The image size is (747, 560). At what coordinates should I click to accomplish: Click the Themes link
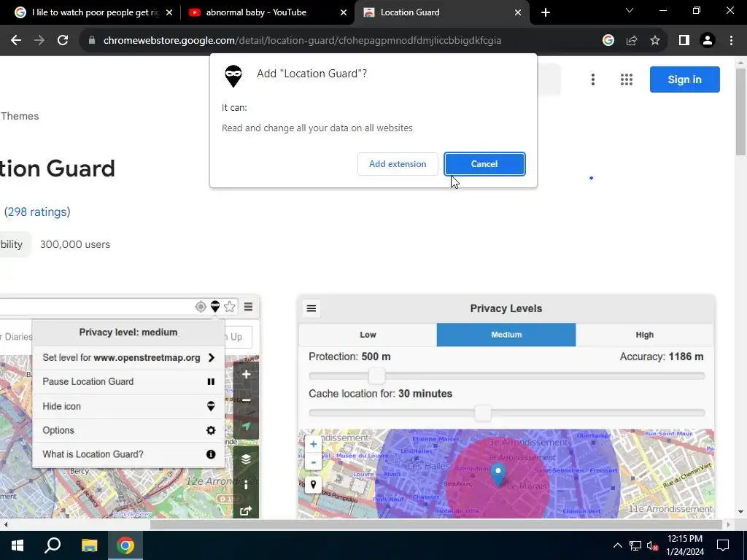(x=20, y=116)
